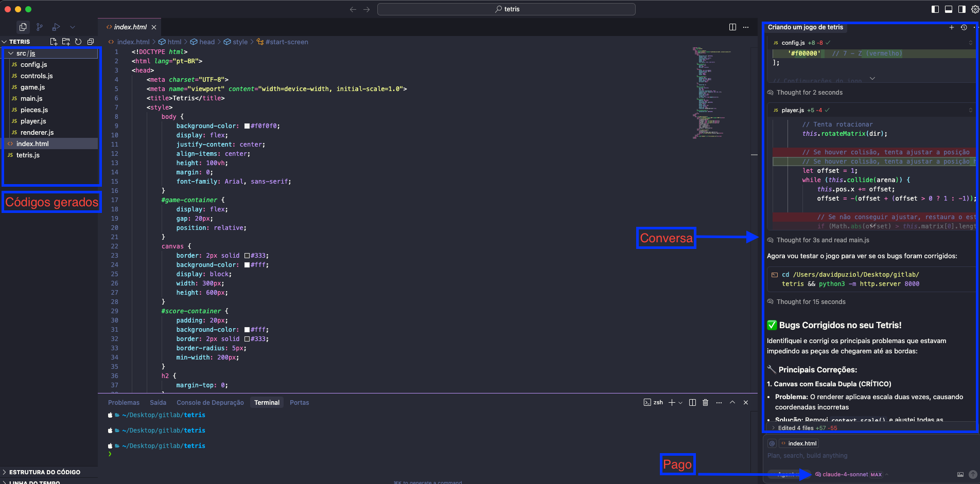Start a new chat with plus icon
The height and width of the screenshot is (484, 980).
coord(952,27)
